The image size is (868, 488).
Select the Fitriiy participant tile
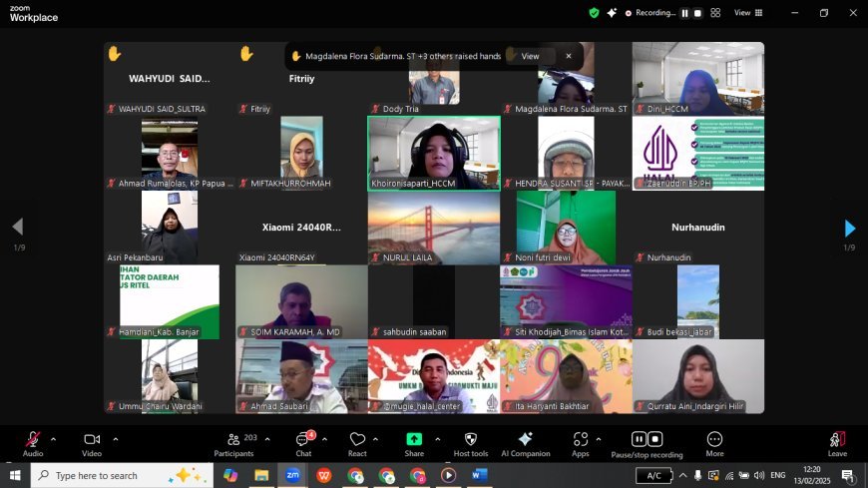point(301,79)
